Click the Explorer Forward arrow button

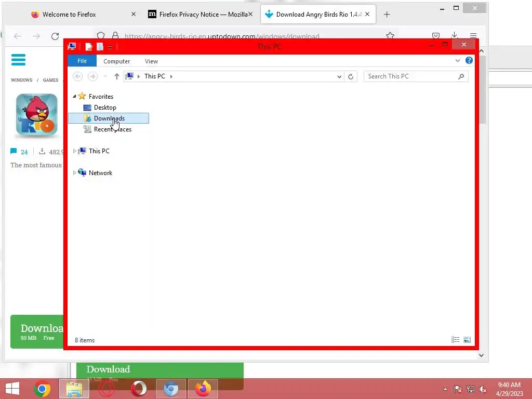coord(92,76)
